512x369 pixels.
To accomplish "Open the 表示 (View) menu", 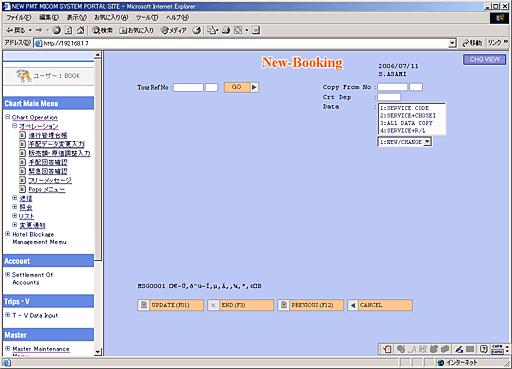I will click(x=77, y=17).
